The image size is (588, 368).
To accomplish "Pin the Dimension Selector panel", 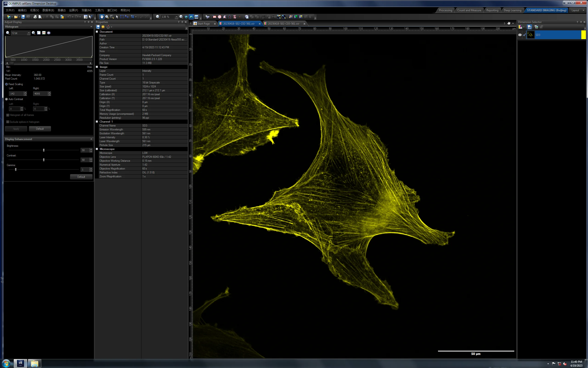I will (x=581, y=22).
